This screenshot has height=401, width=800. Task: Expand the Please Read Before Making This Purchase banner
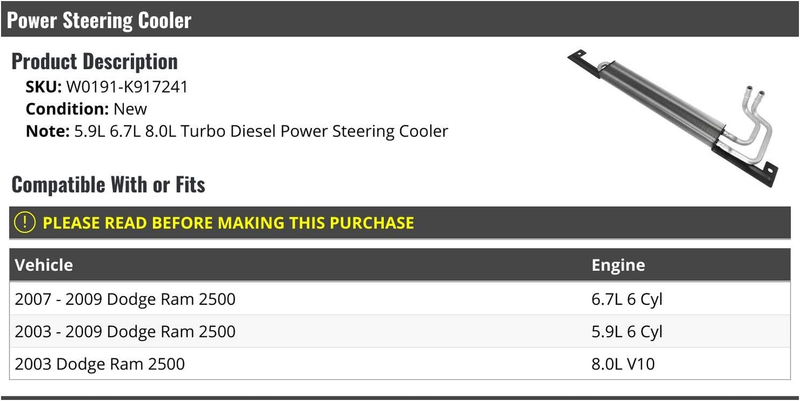400,223
